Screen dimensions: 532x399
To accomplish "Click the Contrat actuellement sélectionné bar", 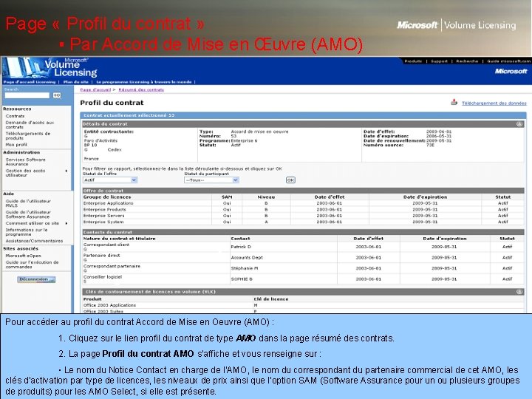I will pos(303,115).
